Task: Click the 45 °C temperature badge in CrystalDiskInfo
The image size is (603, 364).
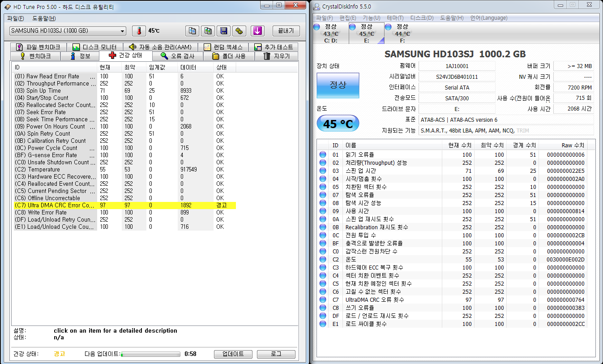Action: [338, 124]
